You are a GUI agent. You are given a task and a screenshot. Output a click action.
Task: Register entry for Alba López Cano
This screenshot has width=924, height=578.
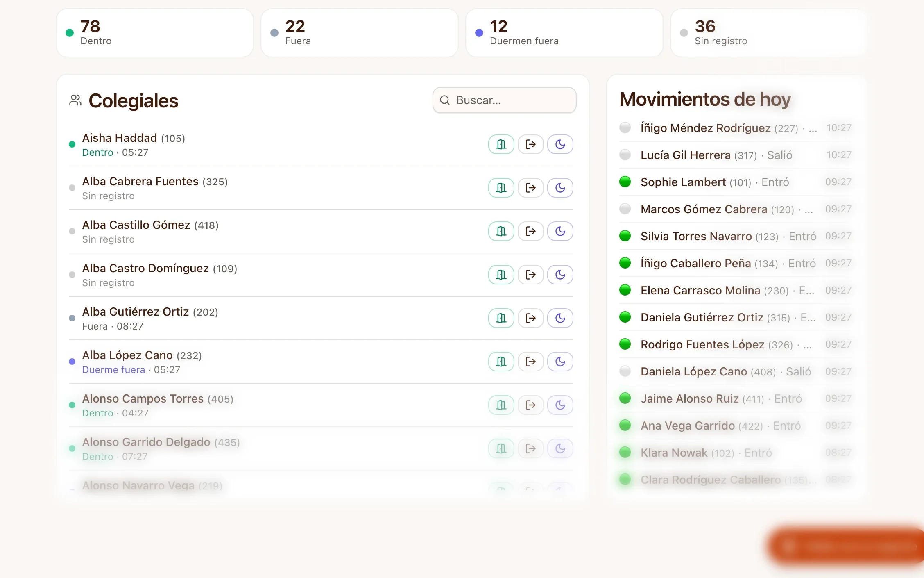[x=501, y=362]
